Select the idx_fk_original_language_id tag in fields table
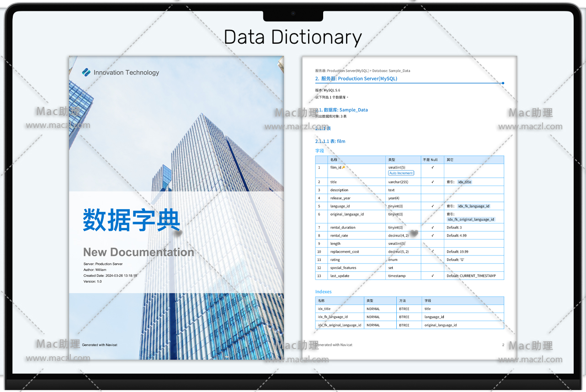586x392 pixels. [x=471, y=219]
